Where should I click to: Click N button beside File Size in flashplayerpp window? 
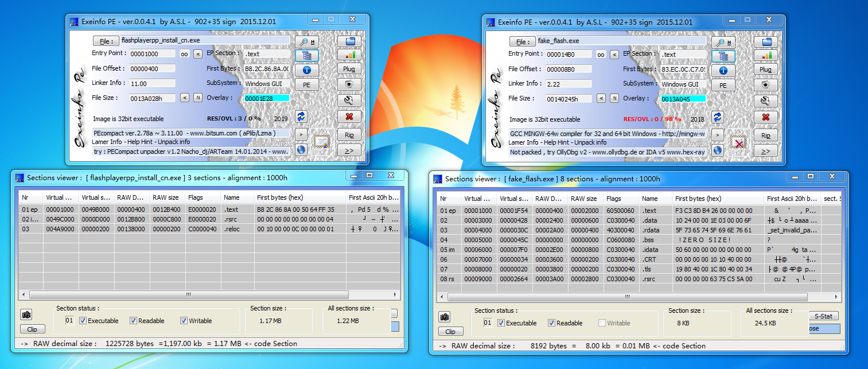[x=197, y=98]
